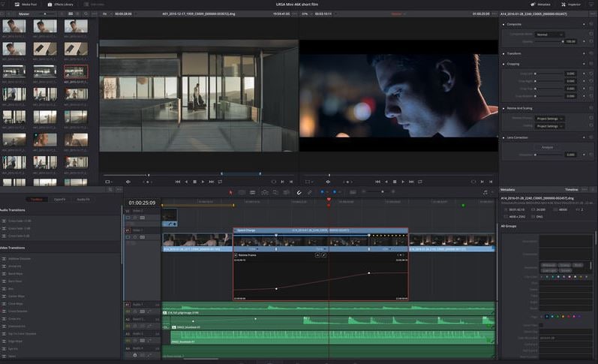Open the Effects Library panel
The image size is (598, 364).
coord(62,4)
